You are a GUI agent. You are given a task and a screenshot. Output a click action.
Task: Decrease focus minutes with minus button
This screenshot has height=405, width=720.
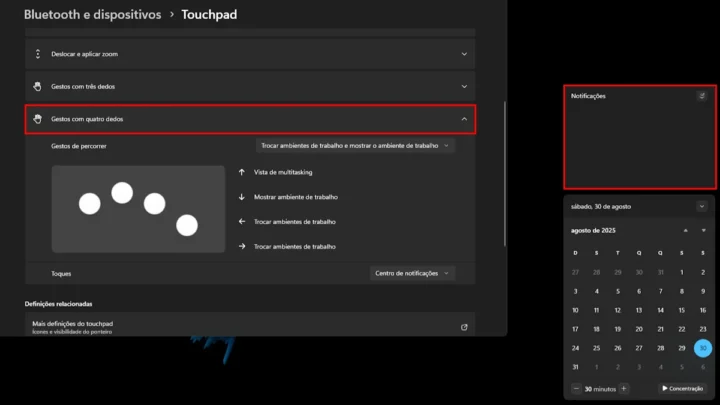pos(577,388)
